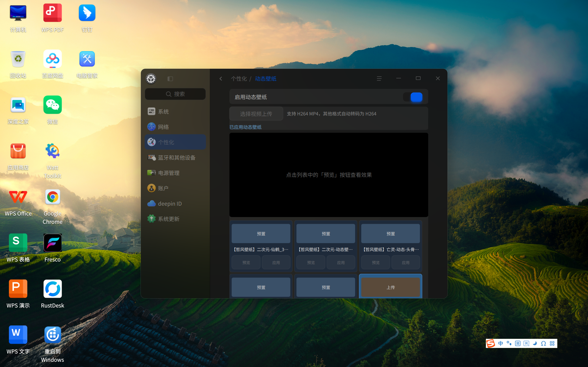Click 选择视频上传 button
The height and width of the screenshot is (367, 588).
pyautogui.click(x=256, y=114)
